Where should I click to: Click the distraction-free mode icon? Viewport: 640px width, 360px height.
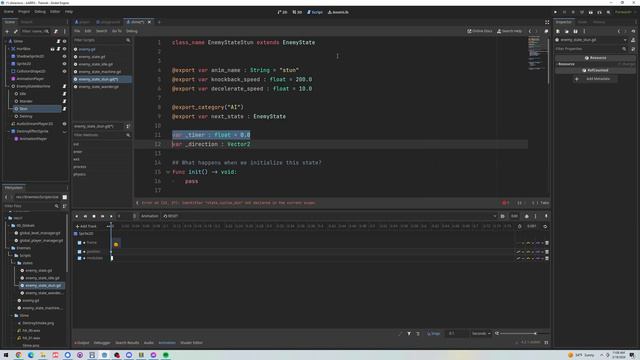coord(547,22)
